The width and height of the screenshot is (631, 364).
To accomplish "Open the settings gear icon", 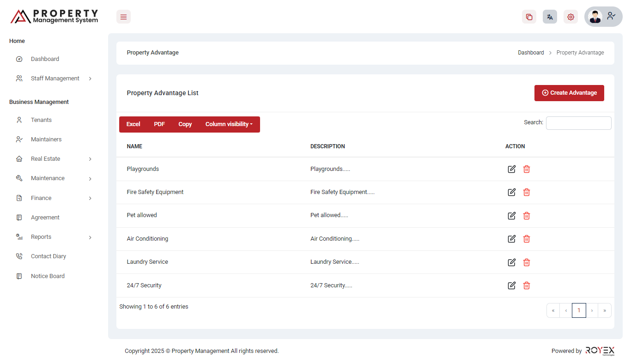I will tap(570, 17).
